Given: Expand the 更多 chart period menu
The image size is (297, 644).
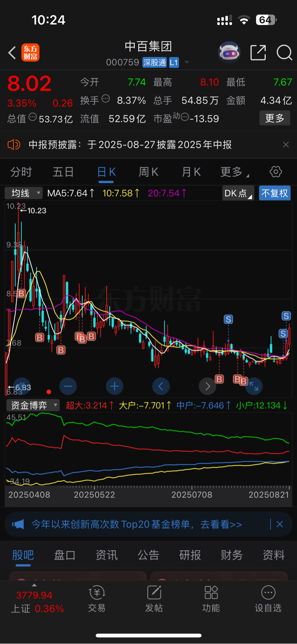Looking at the screenshot, I should click(235, 172).
